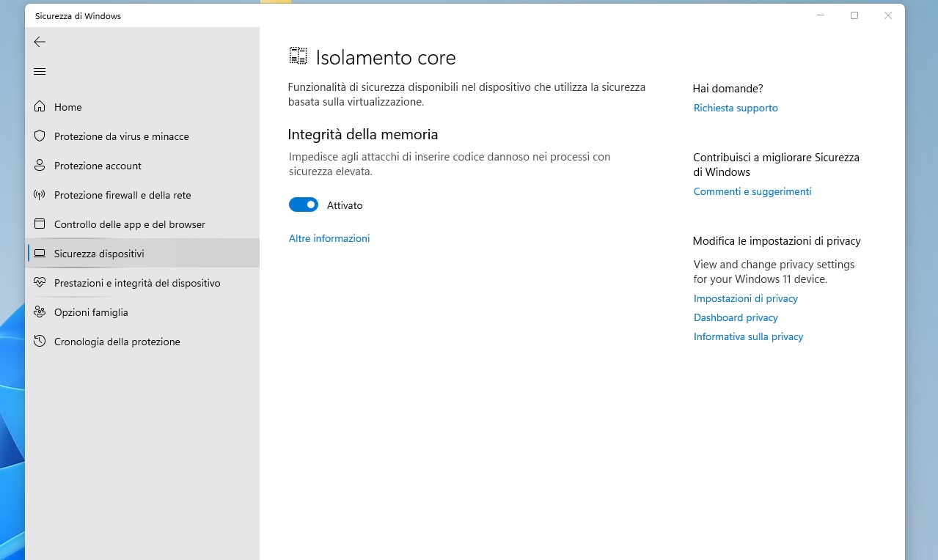Open Cronologia della protezione section
The height and width of the screenshot is (560, 938).
117,342
